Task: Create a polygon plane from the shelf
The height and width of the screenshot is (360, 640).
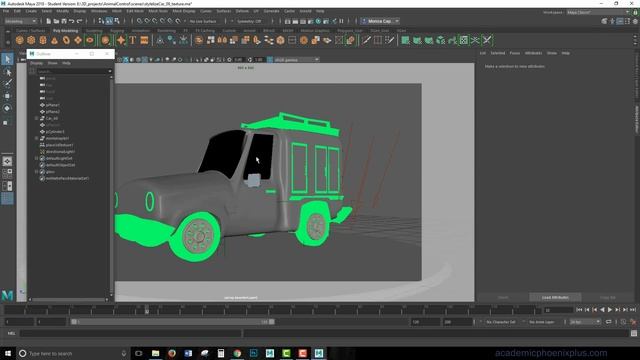Action: (x=78, y=40)
